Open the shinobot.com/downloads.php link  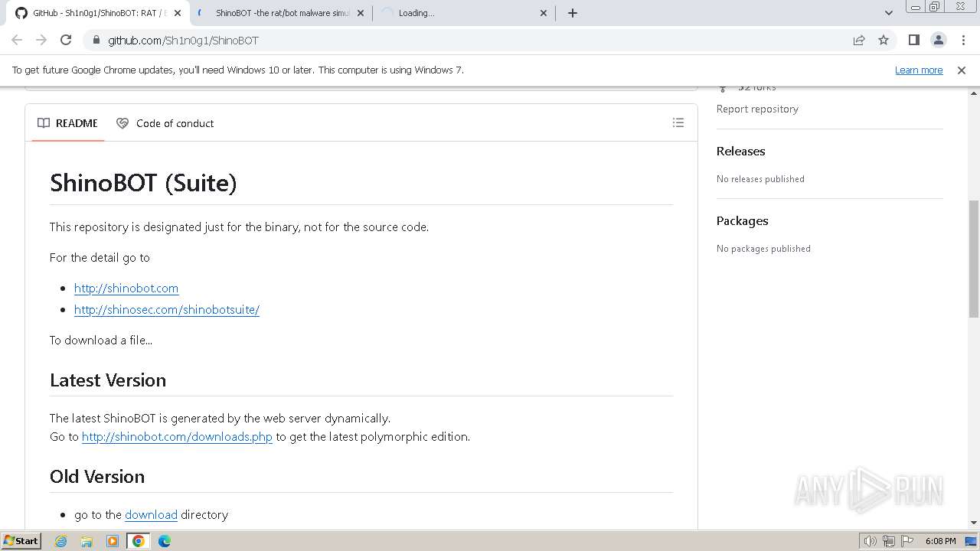coord(177,436)
